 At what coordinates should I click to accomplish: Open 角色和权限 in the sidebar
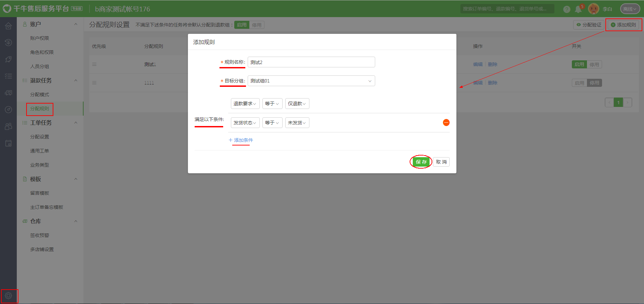click(x=42, y=52)
